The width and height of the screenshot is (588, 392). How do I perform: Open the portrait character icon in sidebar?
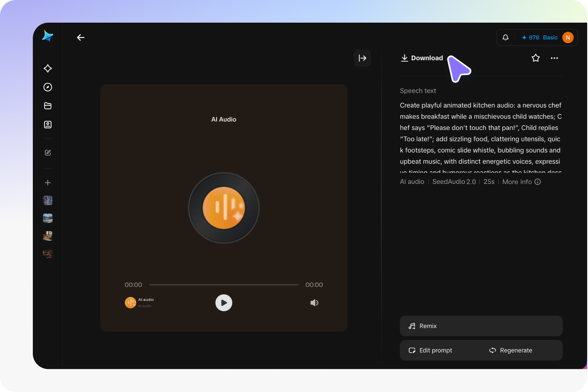click(x=48, y=125)
